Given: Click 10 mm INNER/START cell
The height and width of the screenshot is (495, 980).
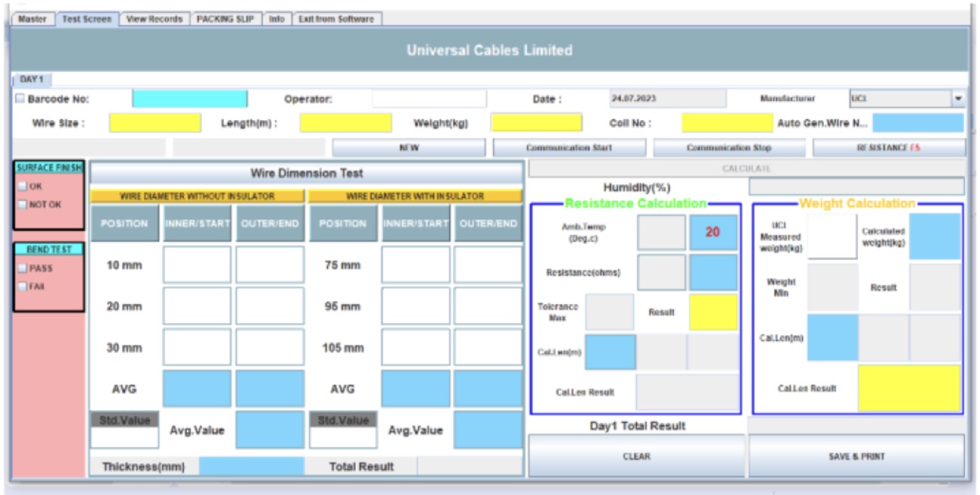Looking at the screenshot, I should click(197, 266).
